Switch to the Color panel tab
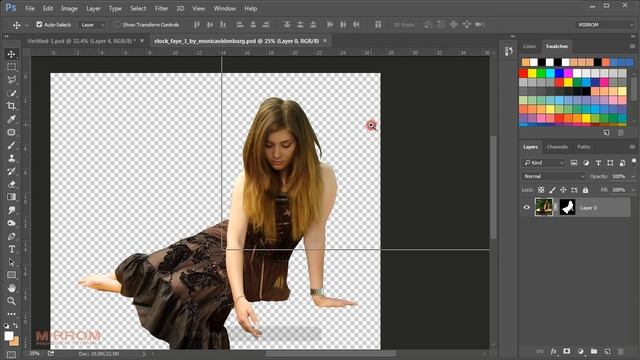This screenshot has height=360, width=640. point(529,46)
